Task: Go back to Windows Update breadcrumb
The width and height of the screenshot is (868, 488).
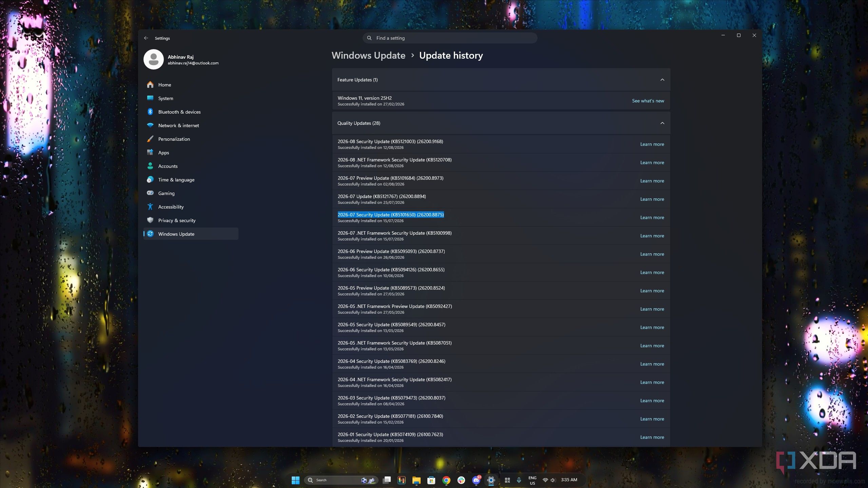Action: coord(368,55)
